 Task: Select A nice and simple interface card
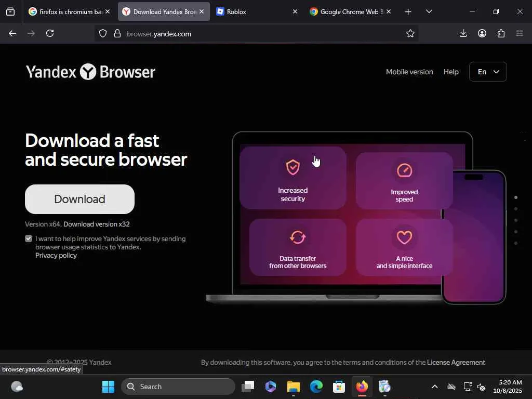click(404, 247)
